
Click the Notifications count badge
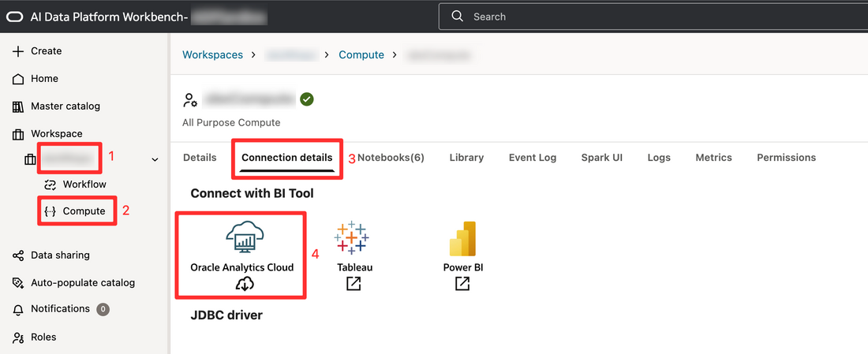[103, 309]
